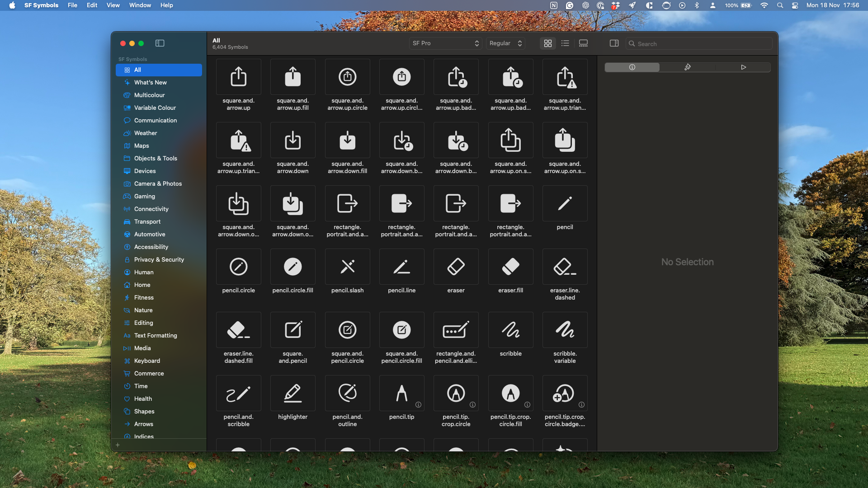Open the Keyboard category
868x488 pixels.
[x=159, y=361]
